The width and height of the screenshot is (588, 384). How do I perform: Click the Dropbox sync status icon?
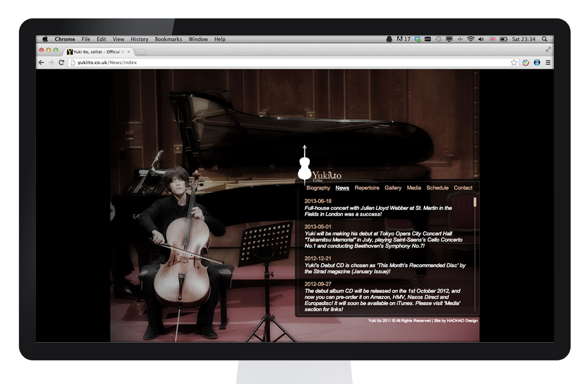(x=417, y=39)
